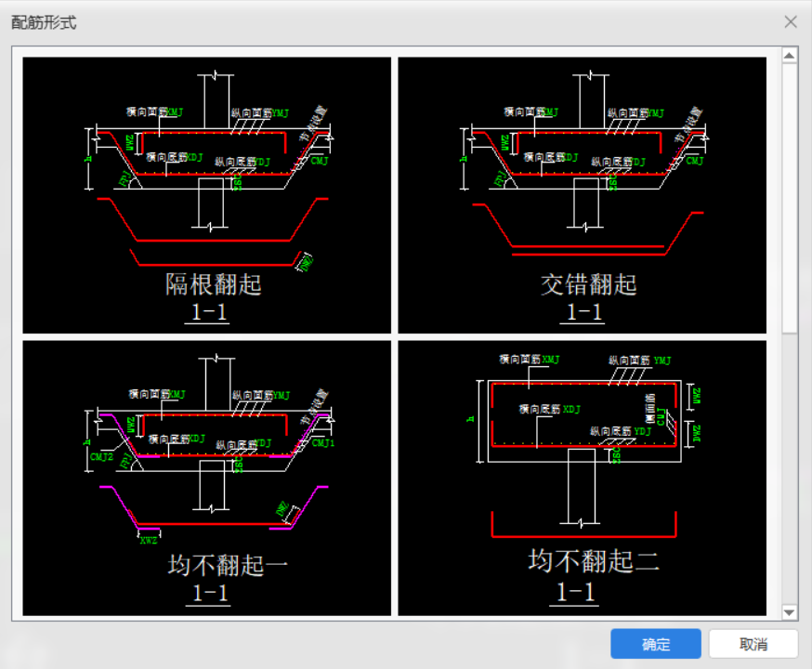Click the scrollbar up arrow

click(x=789, y=55)
